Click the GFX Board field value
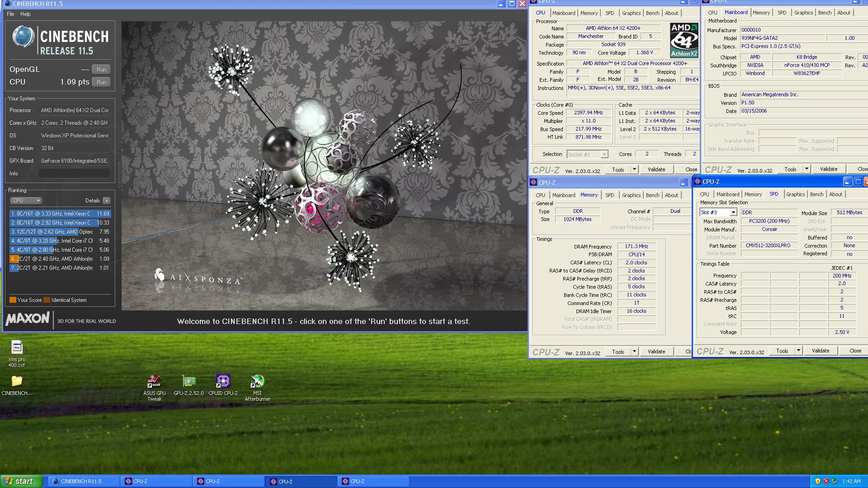The height and width of the screenshot is (488, 868). click(x=74, y=161)
